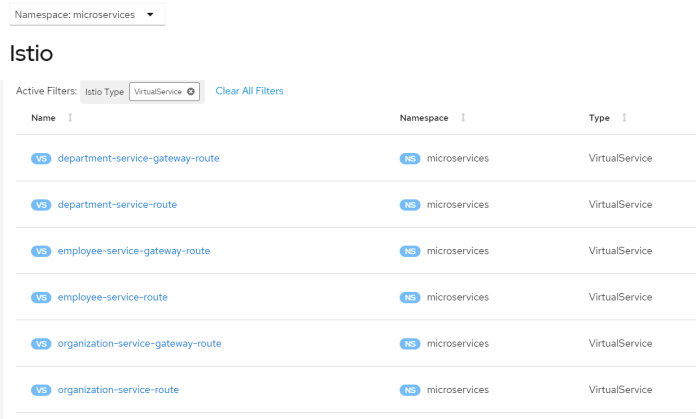Click microservices namespace in department-service-route row
Viewport: 696px width, 419px height.
[x=458, y=205]
